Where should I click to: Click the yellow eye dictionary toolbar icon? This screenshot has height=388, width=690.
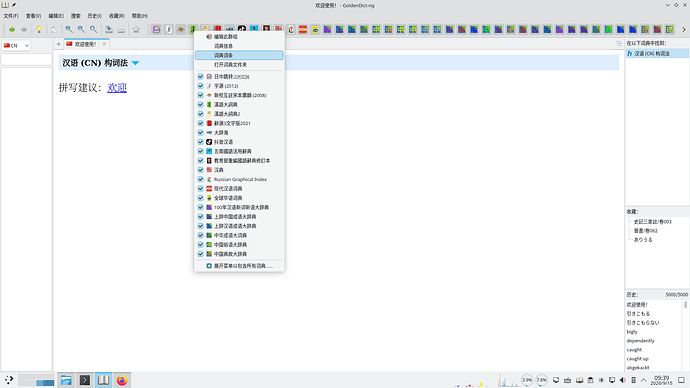[315, 29]
